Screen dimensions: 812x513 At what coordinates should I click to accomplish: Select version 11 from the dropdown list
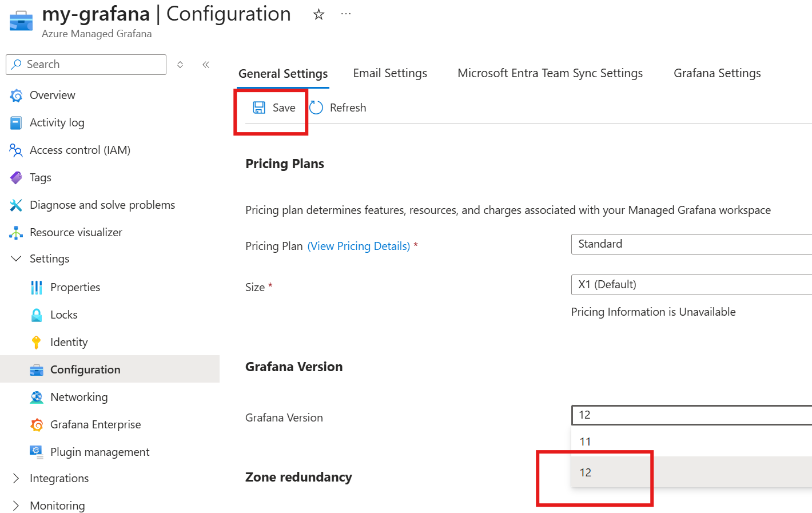[586, 442]
